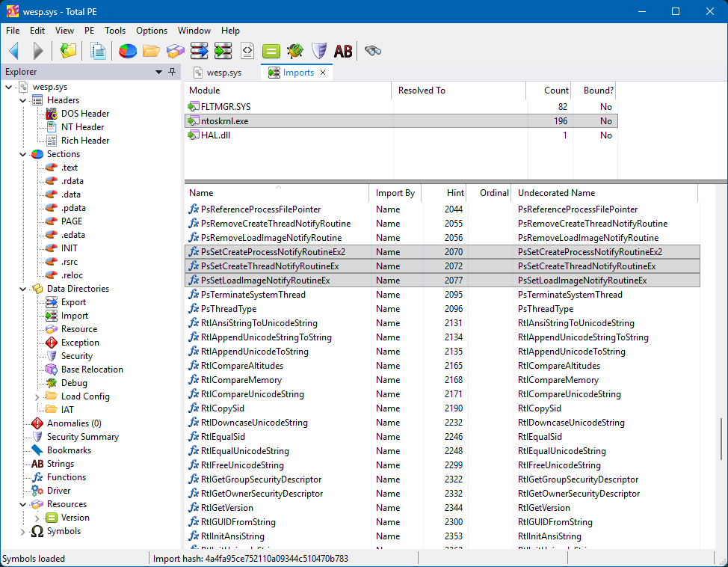Viewport: 728px width, 567px height.
Task: Collapse the Headers tree node
Action: 22,100
